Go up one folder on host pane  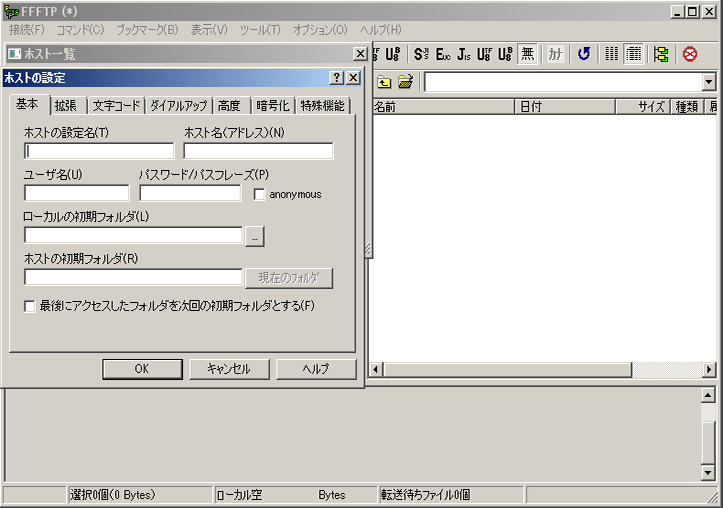pyautogui.click(x=384, y=82)
